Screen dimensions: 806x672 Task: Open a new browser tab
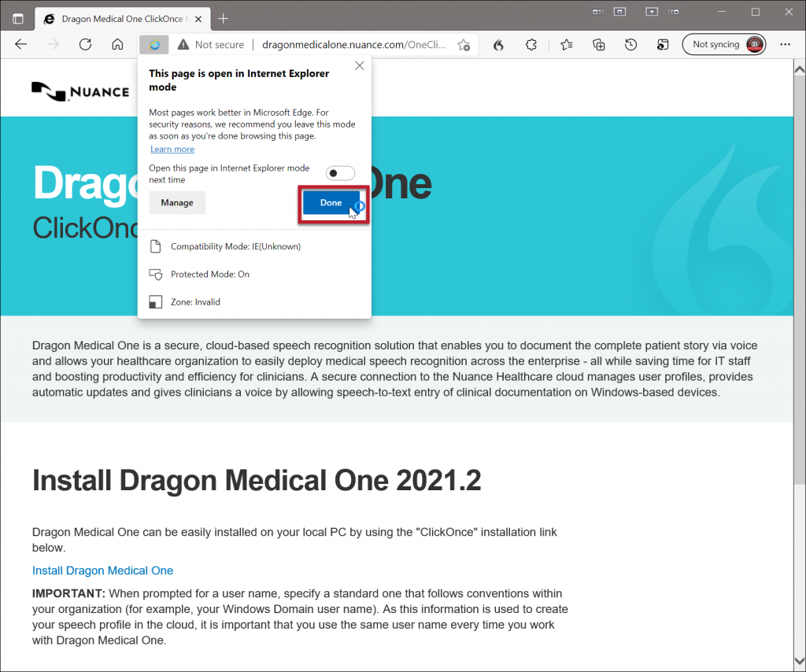pos(223,19)
